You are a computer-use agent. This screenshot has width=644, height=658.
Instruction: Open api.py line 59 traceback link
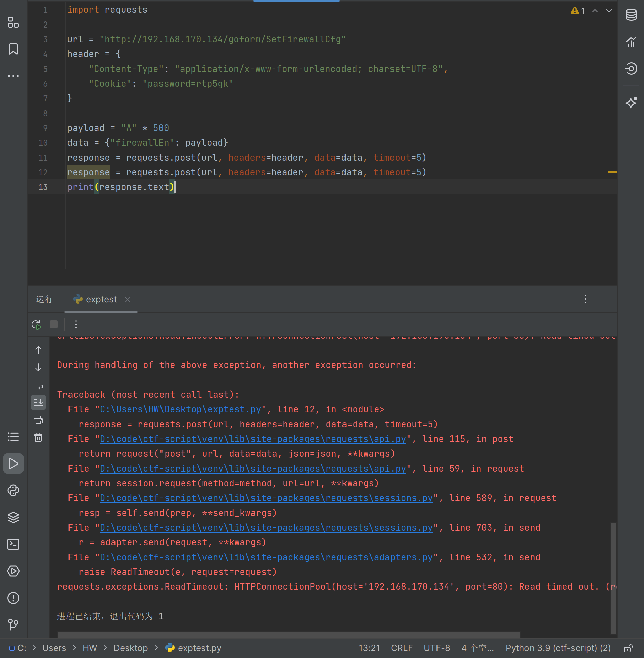tap(253, 469)
